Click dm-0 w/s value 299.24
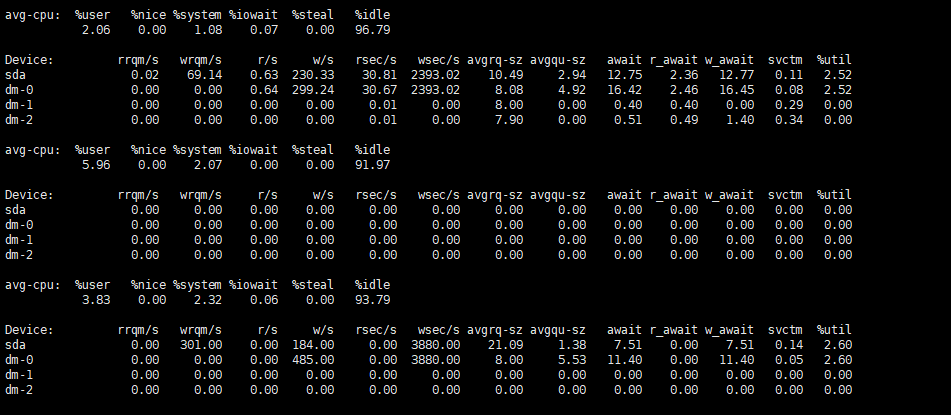The width and height of the screenshot is (951, 415). [x=313, y=90]
